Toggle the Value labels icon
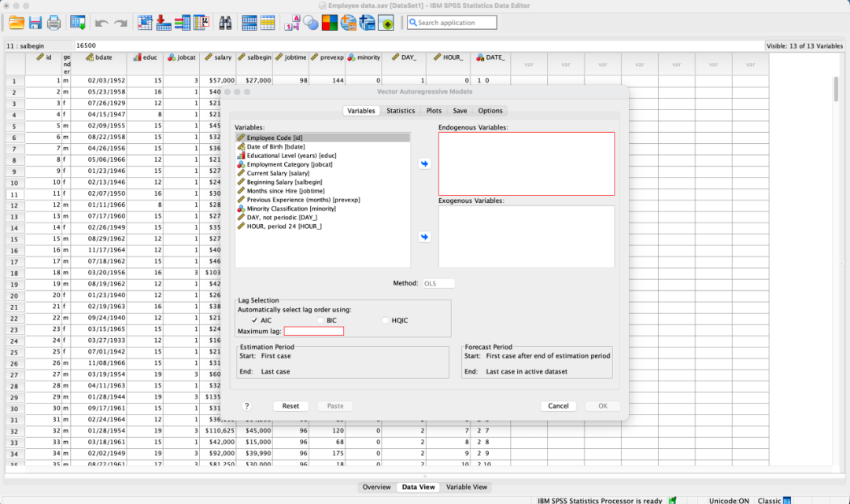850x504 pixels. coord(292,23)
